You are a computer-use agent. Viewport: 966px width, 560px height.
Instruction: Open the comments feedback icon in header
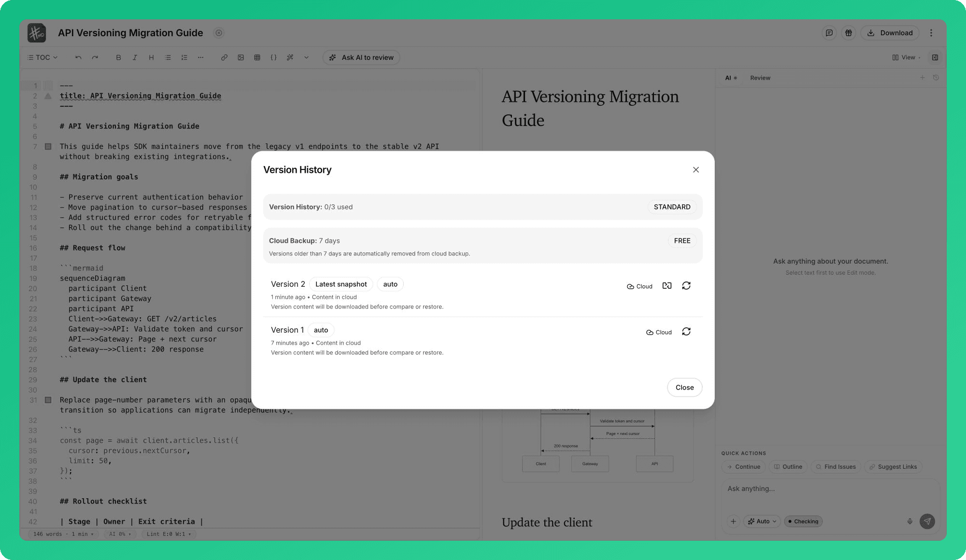829,33
